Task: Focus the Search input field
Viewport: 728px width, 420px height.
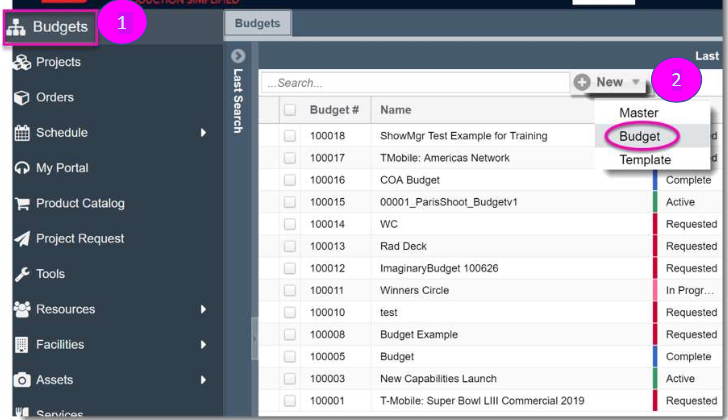Action: [415, 83]
